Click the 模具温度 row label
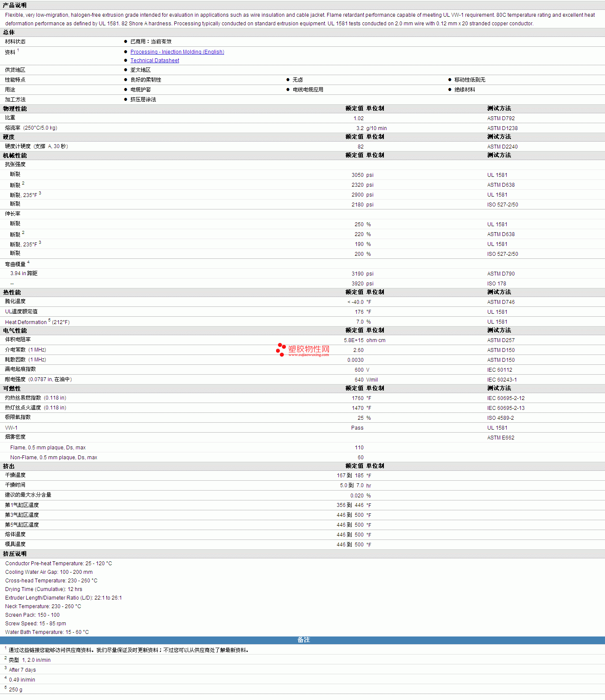The image size is (605, 700). (15, 544)
